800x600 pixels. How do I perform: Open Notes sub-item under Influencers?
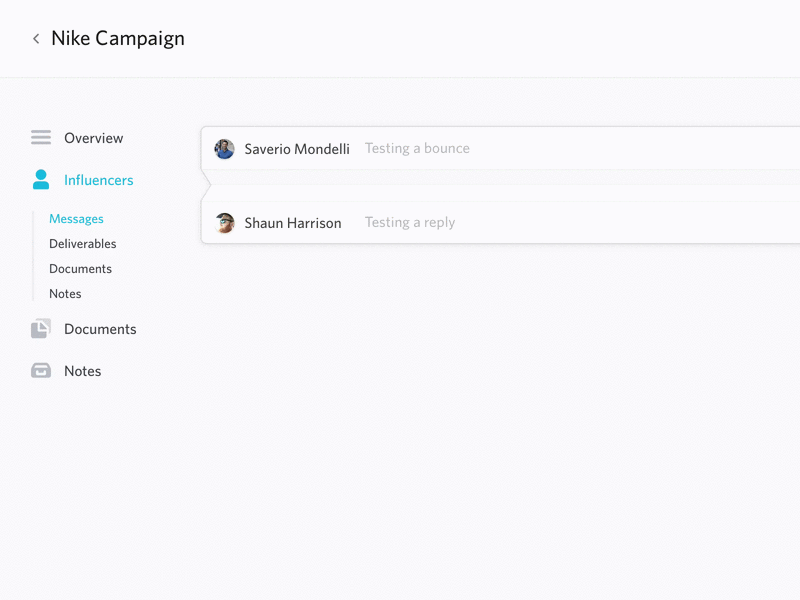click(x=65, y=294)
